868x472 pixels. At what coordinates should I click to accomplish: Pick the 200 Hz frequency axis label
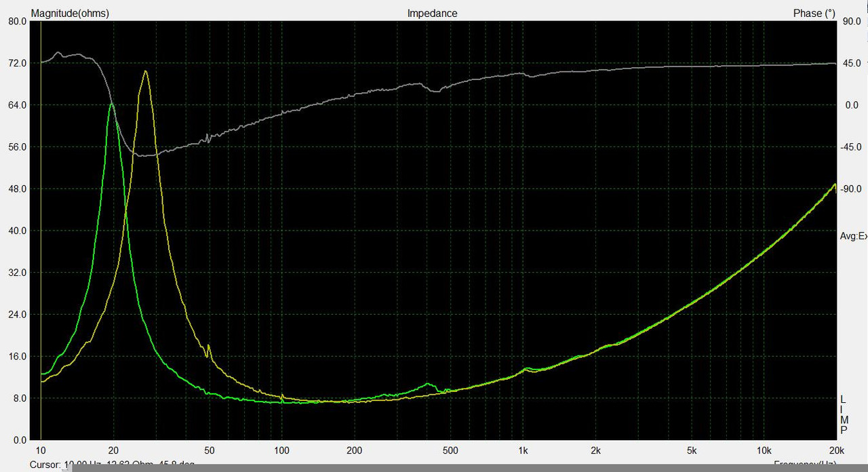[x=354, y=450]
